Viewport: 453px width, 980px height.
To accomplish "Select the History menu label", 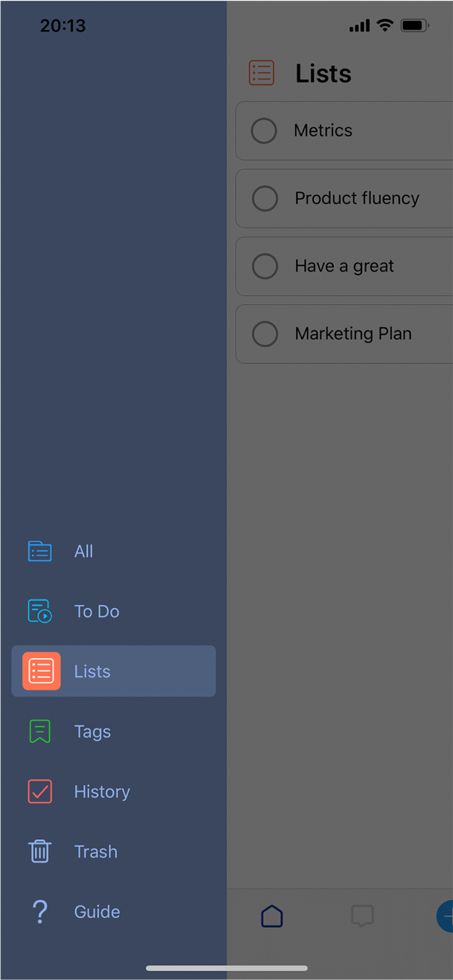I will (102, 792).
